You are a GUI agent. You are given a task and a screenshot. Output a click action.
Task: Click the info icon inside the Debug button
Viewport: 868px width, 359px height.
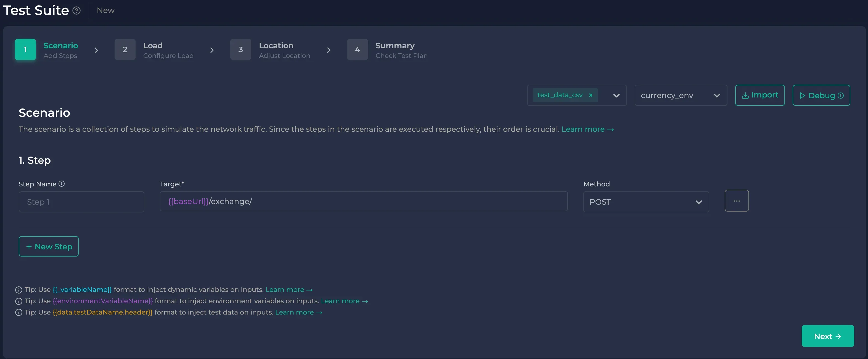click(841, 95)
